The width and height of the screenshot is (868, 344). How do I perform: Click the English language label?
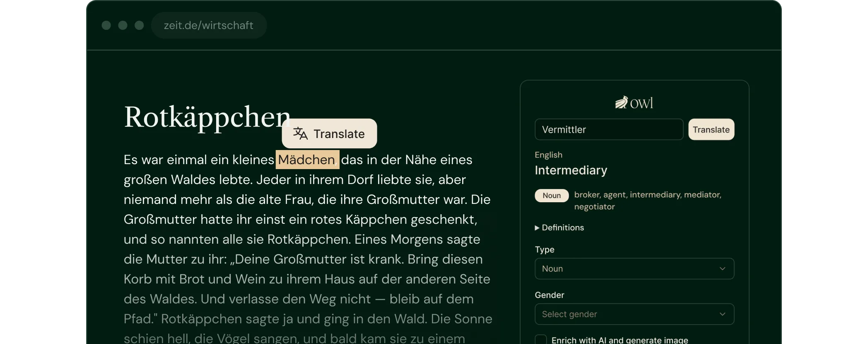pyautogui.click(x=548, y=155)
